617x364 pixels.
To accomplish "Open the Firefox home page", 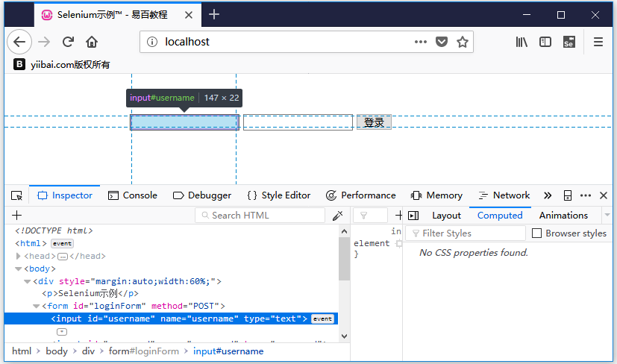I will tap(92, 42).
